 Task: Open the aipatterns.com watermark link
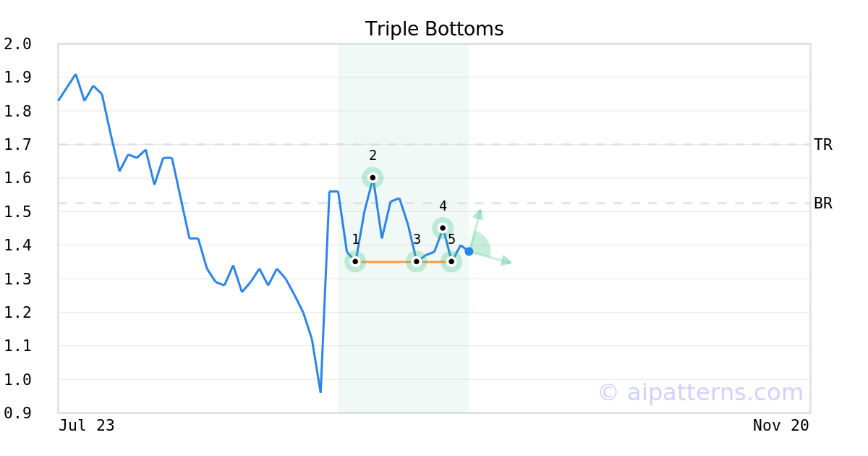(x=700, y=392)
